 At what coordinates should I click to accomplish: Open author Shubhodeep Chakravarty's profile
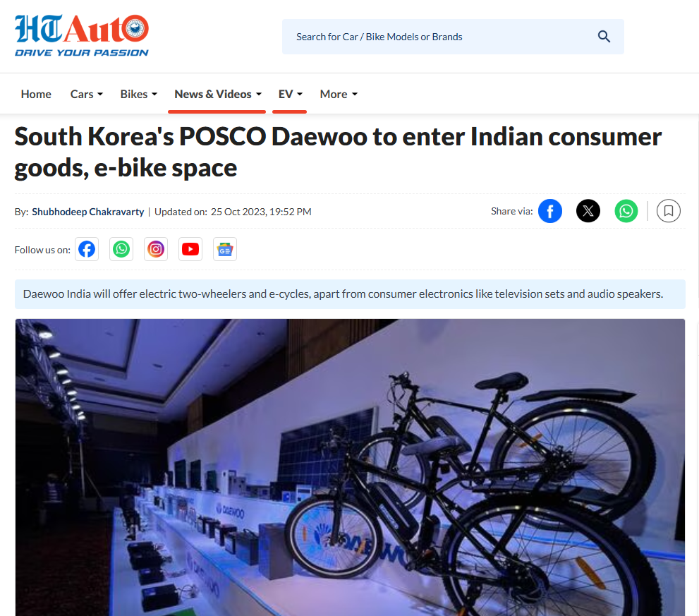(x=88, y=212)
